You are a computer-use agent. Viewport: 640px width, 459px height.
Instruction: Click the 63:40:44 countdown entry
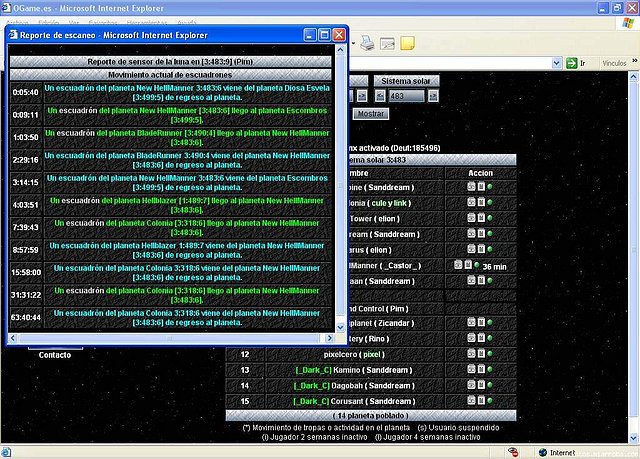(25, 317)
